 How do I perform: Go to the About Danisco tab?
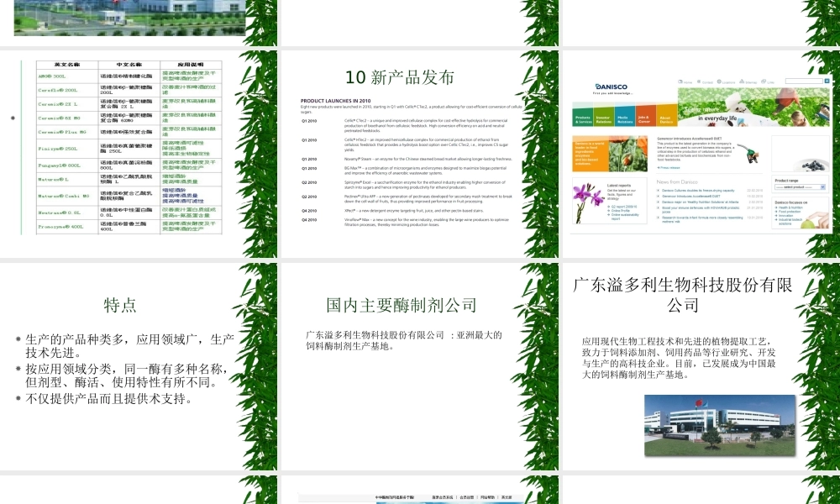pos(665,118)
